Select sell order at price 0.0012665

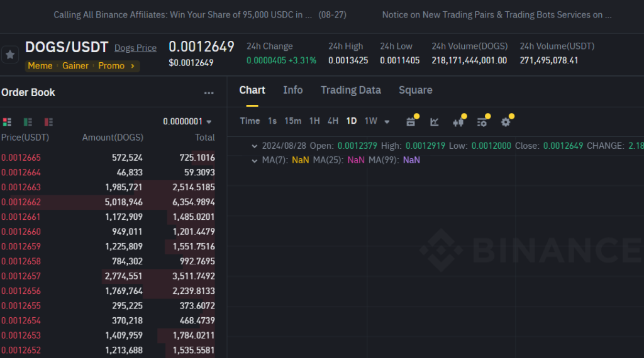pos(108,158)
